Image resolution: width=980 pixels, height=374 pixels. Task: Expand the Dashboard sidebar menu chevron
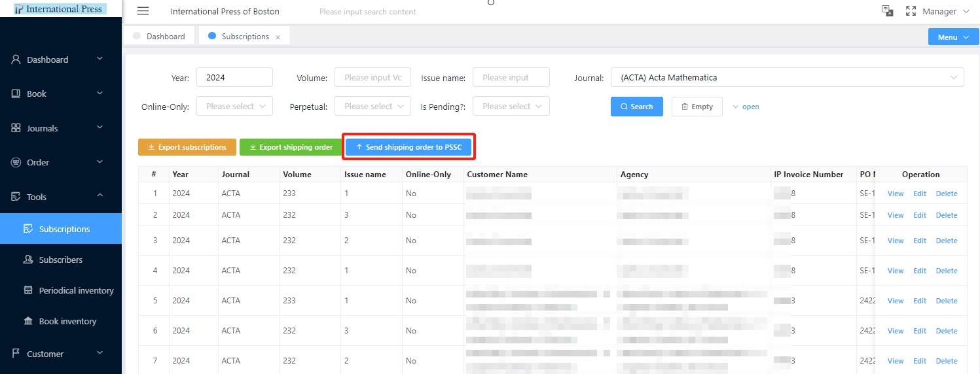tap(100, 59)
